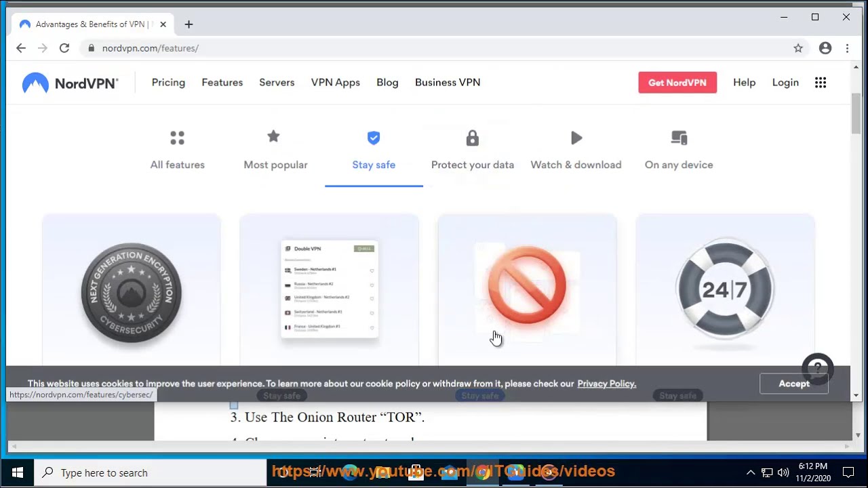868x488 pixels.
Task: View site information via the padlock icon
Action: pyautogui.click(x=92, y=48)
